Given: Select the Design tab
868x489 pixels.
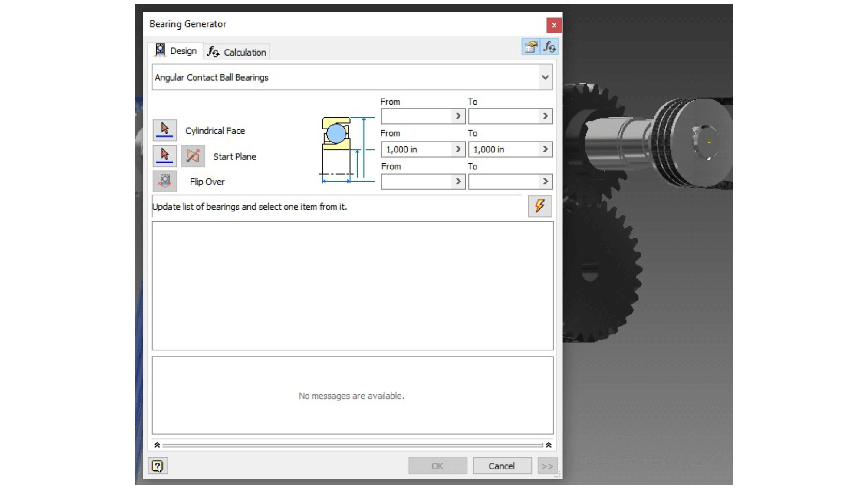Looking at the screenshot, I should point(176,51).
